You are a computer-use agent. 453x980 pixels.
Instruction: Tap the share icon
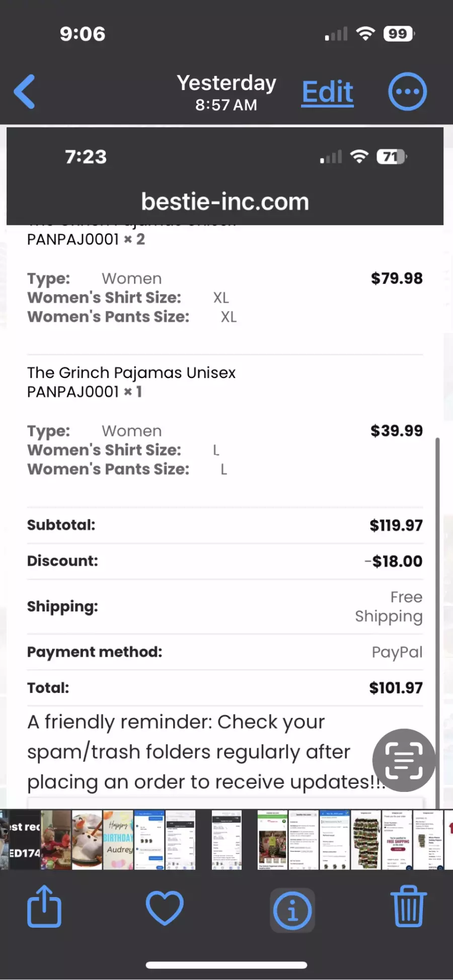click(x=44, y=907)
